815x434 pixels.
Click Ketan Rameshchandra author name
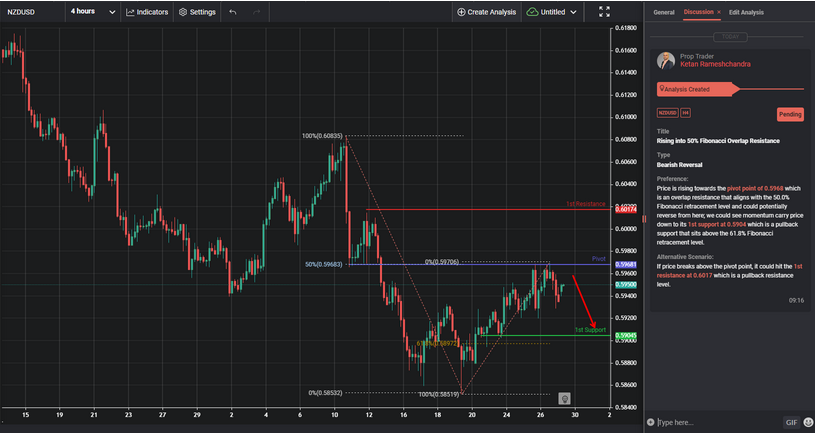click(x=715, y=64)
